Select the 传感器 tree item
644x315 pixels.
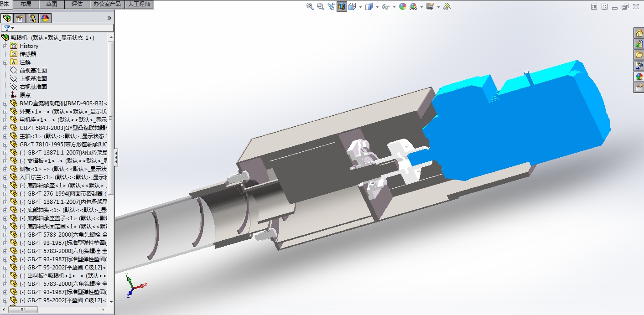pyautogui.click(x=23, y=54)
